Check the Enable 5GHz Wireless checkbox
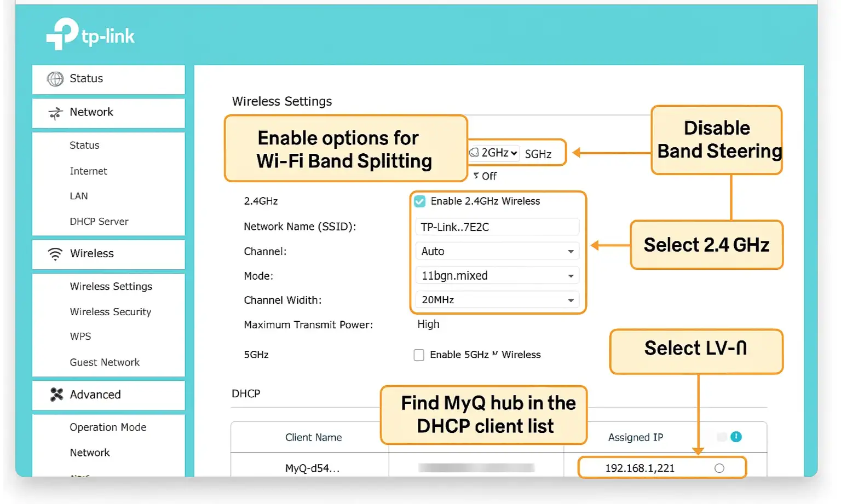Viewport: 841px width, 504px height. (x=419, y=355)
